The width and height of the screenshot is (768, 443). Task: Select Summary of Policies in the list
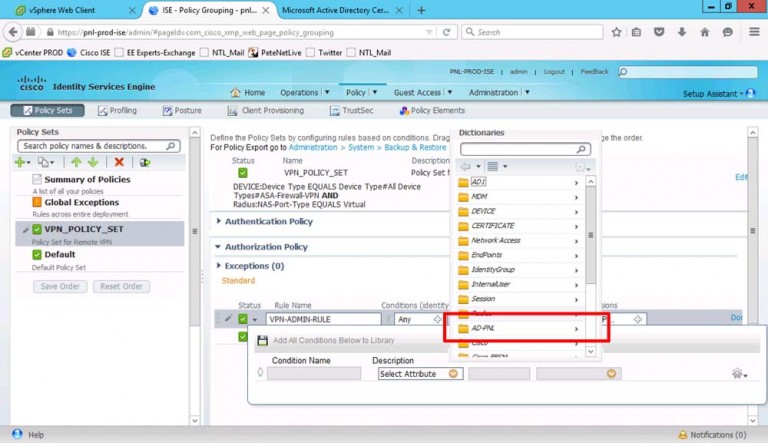pyautogui.click(x=87, y=179)
